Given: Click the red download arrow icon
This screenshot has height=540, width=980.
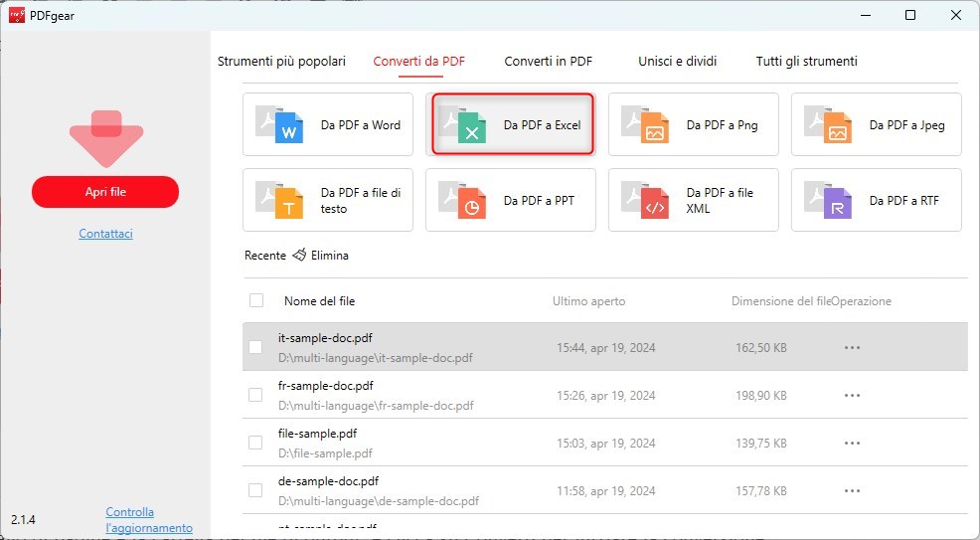Looking at the screenshot, I should (106, 139).
